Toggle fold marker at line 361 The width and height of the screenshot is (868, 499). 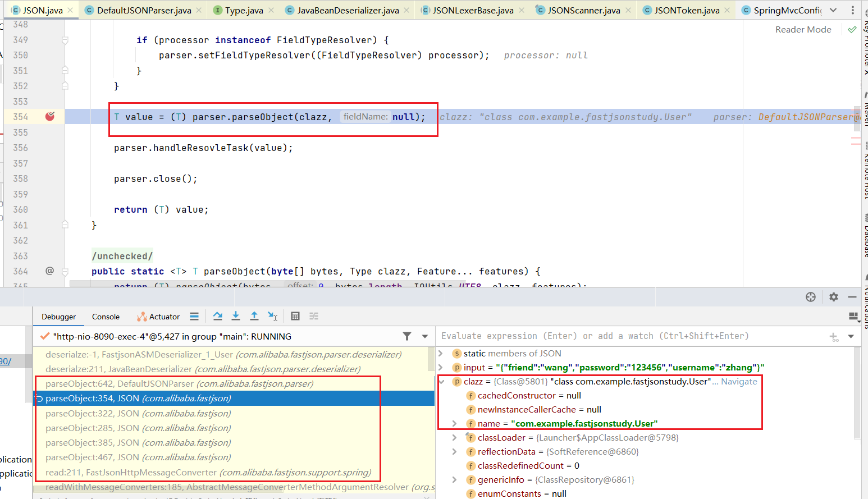click(65, 225)
